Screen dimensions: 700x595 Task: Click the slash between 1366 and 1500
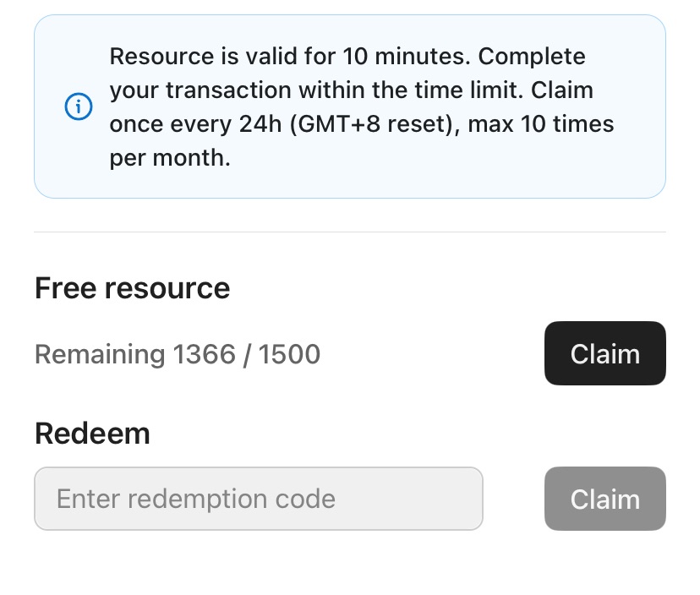pyautogui.click(x=247, y=354)
